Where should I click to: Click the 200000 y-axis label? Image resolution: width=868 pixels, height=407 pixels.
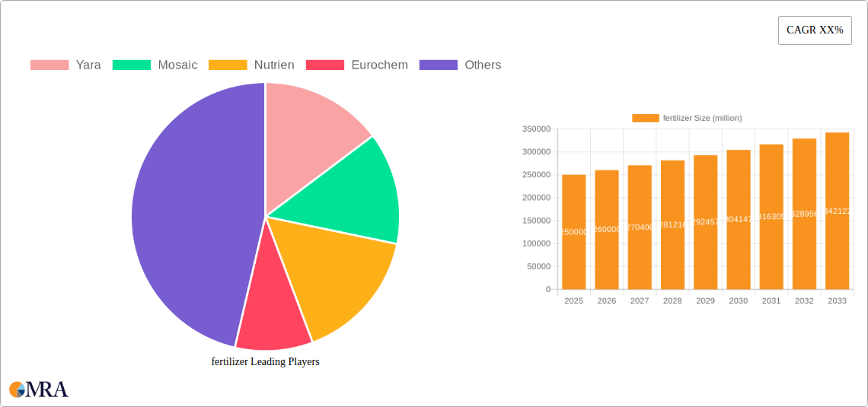click(537, 198)
